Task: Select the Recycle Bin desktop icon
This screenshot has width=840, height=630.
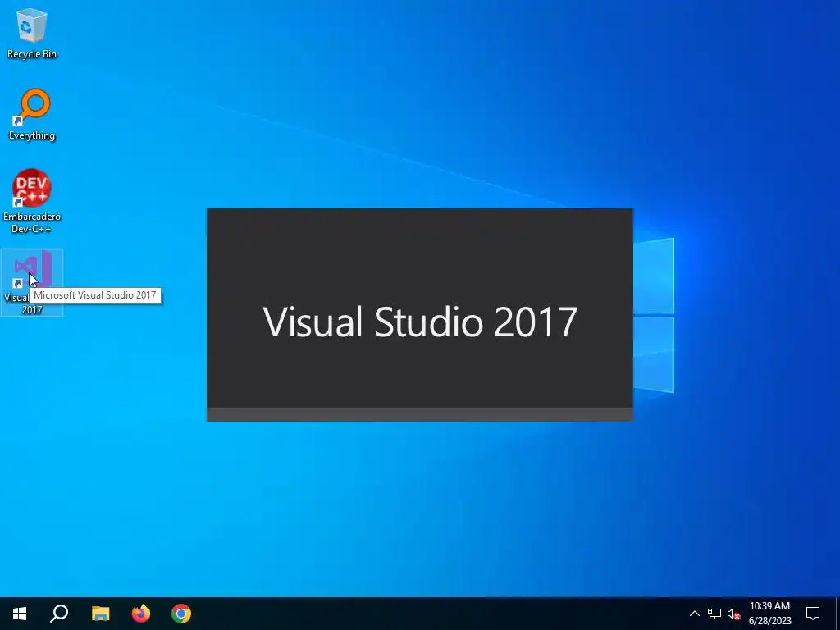Action: 32,33
